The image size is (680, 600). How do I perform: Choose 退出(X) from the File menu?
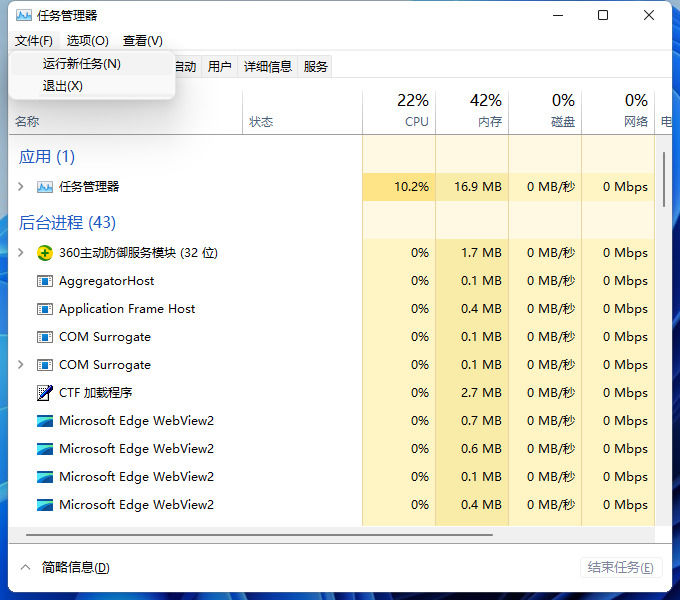coord(92,86)
